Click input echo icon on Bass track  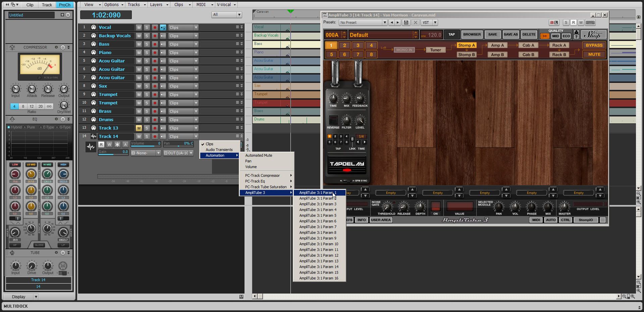[163, 44]
